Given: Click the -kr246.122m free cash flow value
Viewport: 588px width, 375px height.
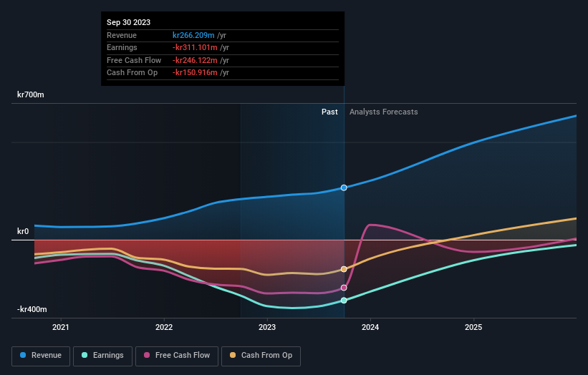Looking at the screenshot, I should (195, 60).
